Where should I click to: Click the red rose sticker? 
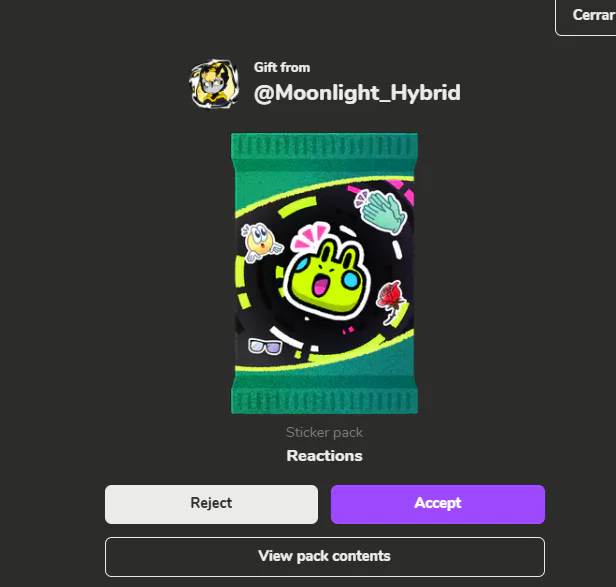(390, 302)
